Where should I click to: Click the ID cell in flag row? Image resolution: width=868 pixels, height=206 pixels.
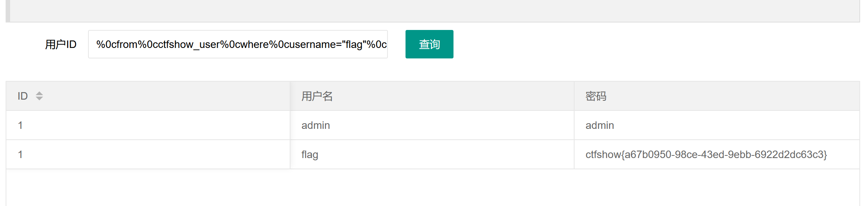[x=20, y=155]
